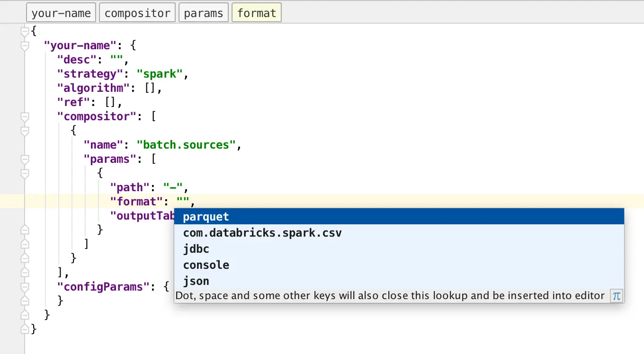
Task: Choose json from the completion list
Action: pyautogui.click(x=399, y=281)
